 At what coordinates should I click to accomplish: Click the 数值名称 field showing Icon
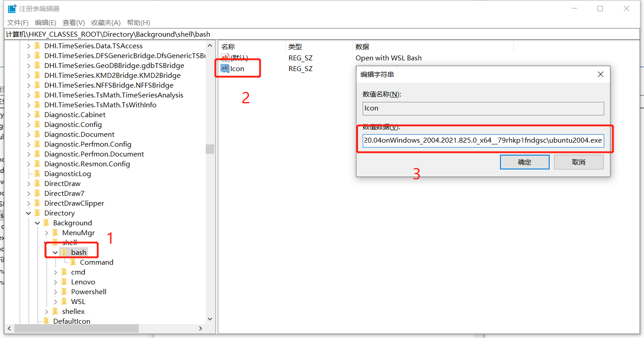(483, 108)
